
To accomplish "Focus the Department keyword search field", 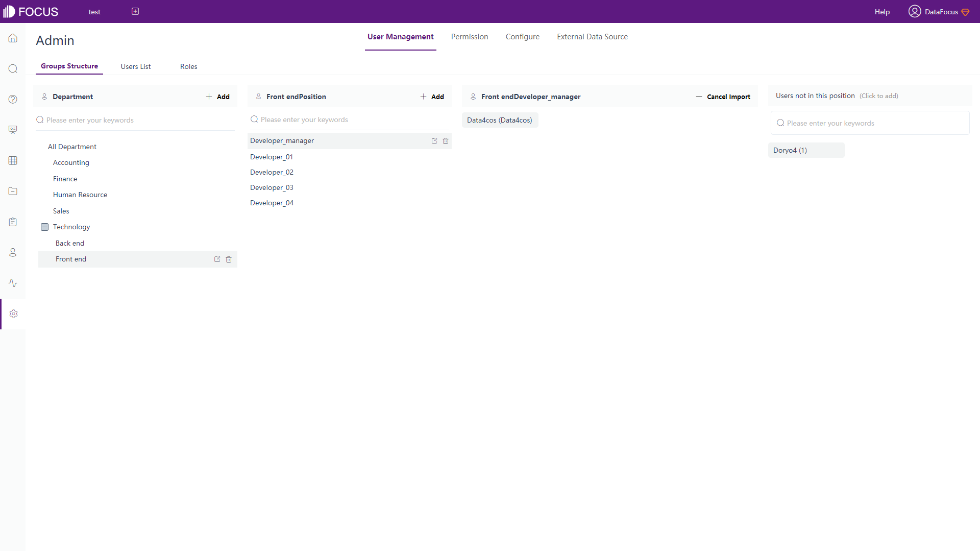I will click(135, 120).
